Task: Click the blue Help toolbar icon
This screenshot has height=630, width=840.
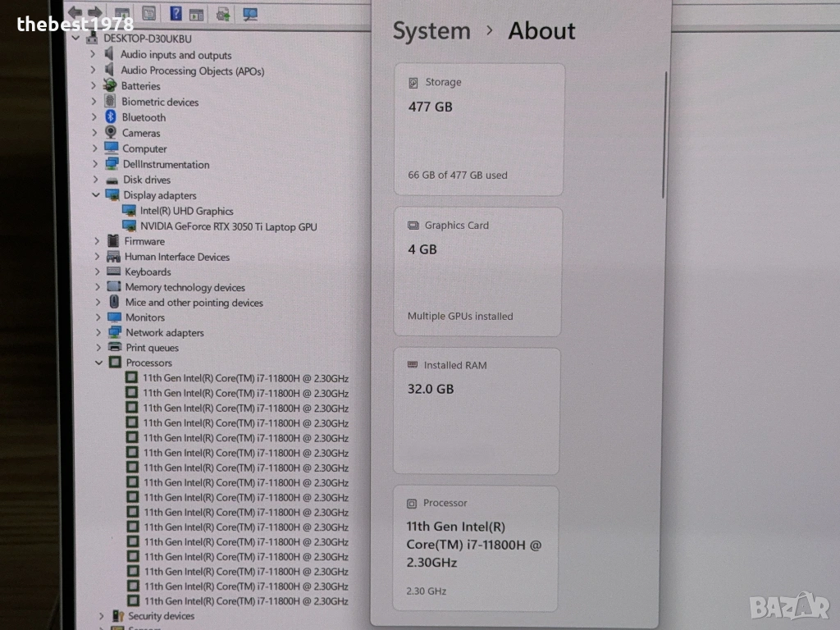Action: [176, 13]
